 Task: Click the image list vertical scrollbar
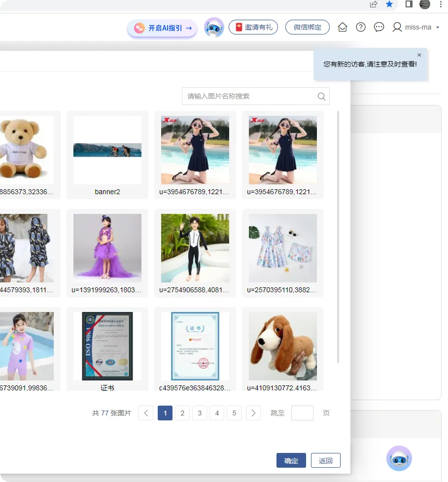[338, 237]
